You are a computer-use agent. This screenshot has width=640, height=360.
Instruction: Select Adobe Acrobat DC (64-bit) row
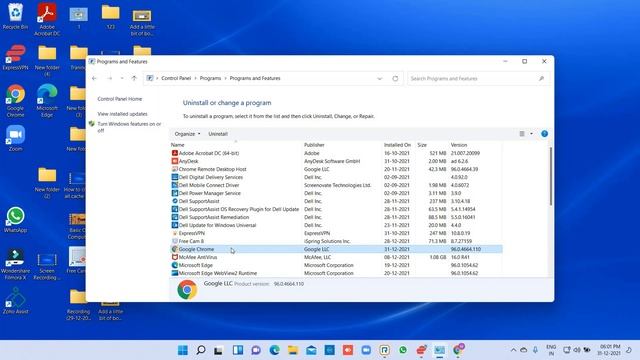click(x=336, y=153)
